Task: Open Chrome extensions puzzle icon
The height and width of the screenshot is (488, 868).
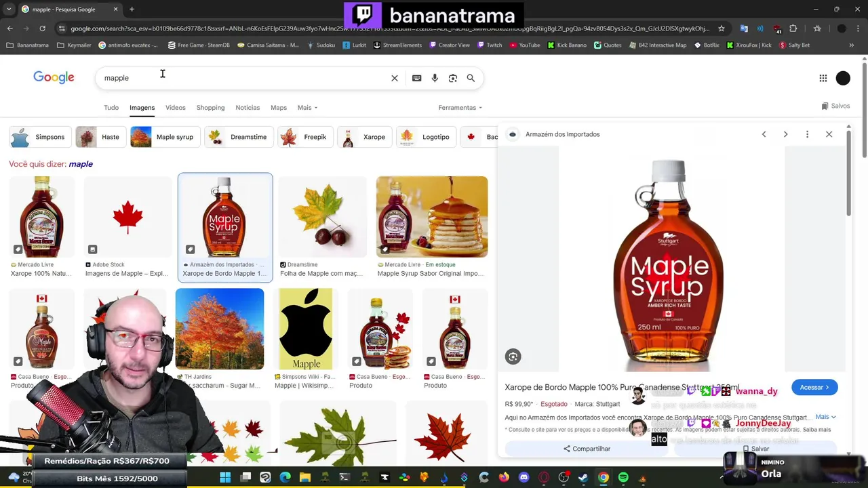Action: (793, 28)
